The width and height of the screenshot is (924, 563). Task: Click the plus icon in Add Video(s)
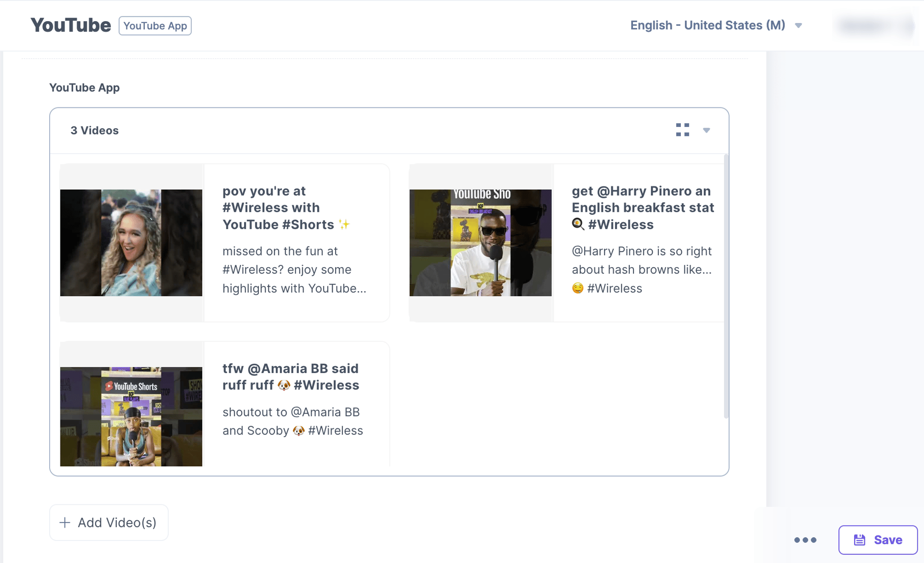(x=65, y=522)
